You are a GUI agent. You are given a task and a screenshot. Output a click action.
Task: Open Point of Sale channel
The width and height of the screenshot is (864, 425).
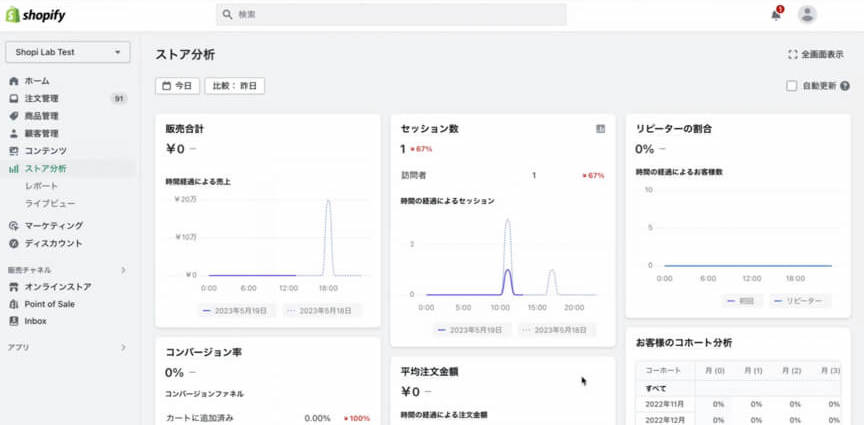[50, 304]
